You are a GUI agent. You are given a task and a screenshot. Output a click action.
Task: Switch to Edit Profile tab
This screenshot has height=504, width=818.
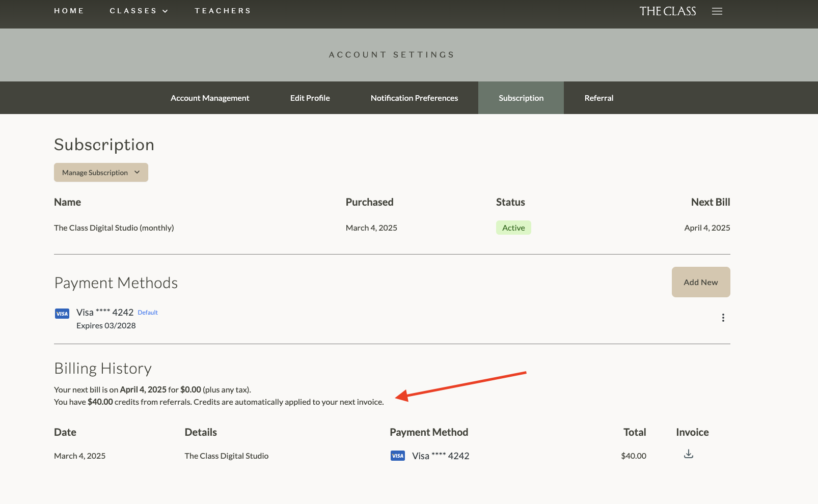click(310, 98)
